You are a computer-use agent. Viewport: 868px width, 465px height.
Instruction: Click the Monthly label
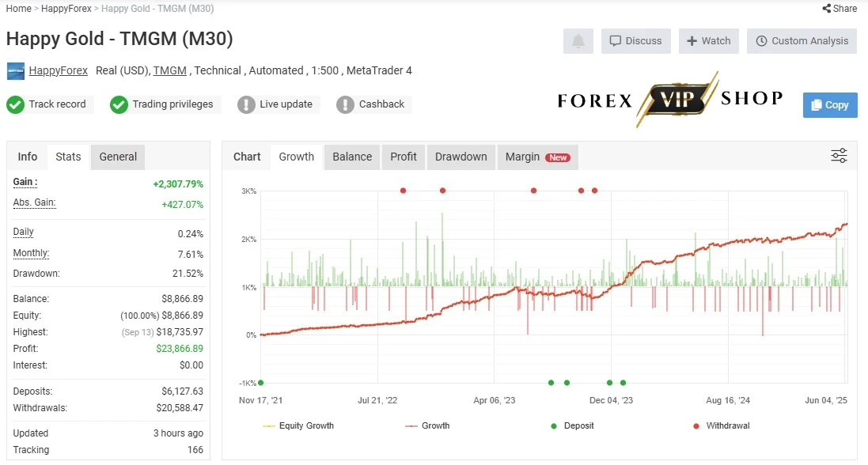pos(31,253)
